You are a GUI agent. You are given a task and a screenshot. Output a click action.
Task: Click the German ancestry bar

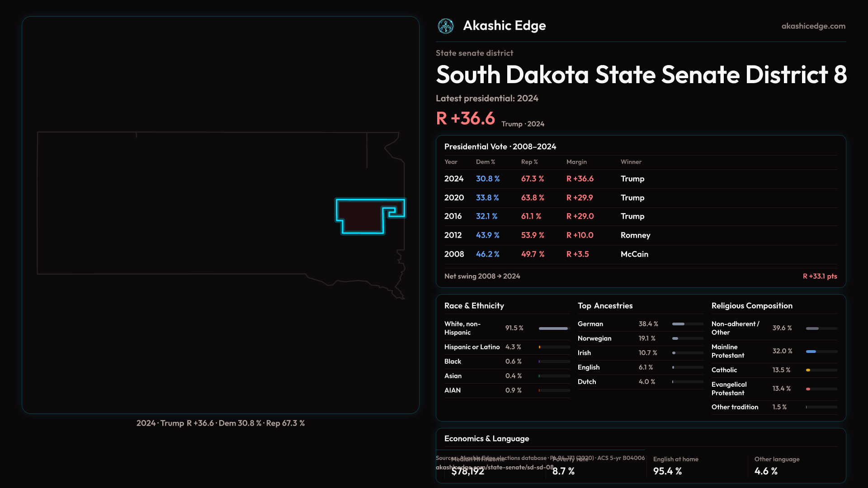pyautogui.click(x=678, y=324)
